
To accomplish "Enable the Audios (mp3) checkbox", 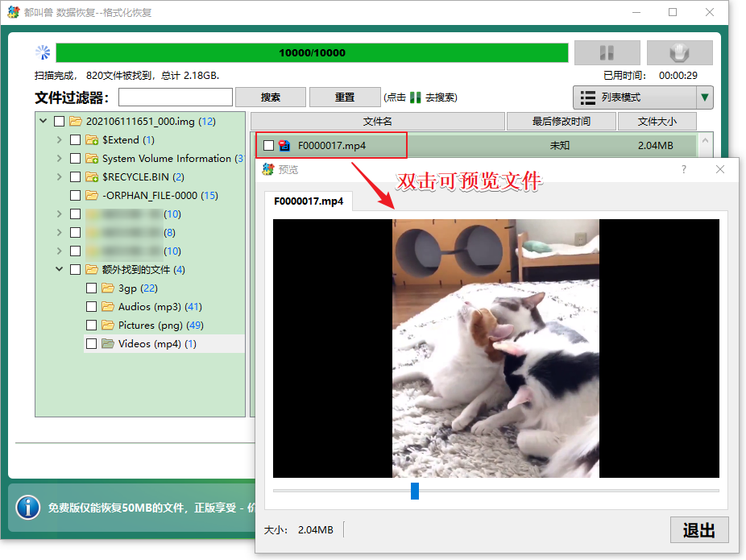I will pos(92,306).
